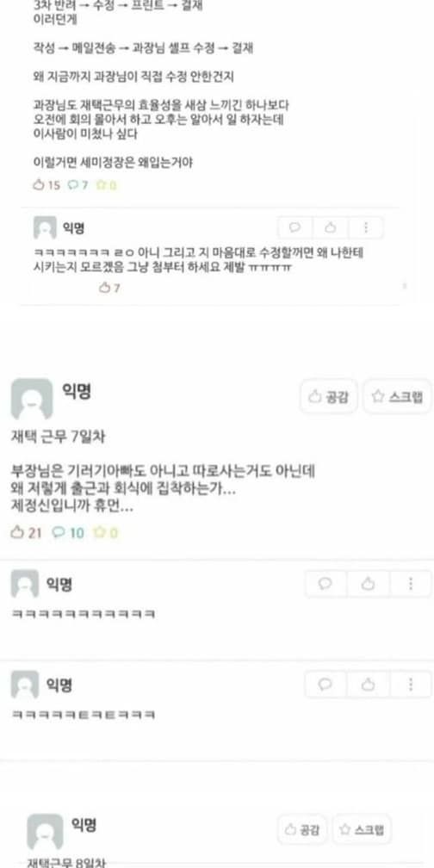The width and height of the screenshot is (434, 868).
Task: Click star scrap count under 7일차 post
Action: pos(106,532)
